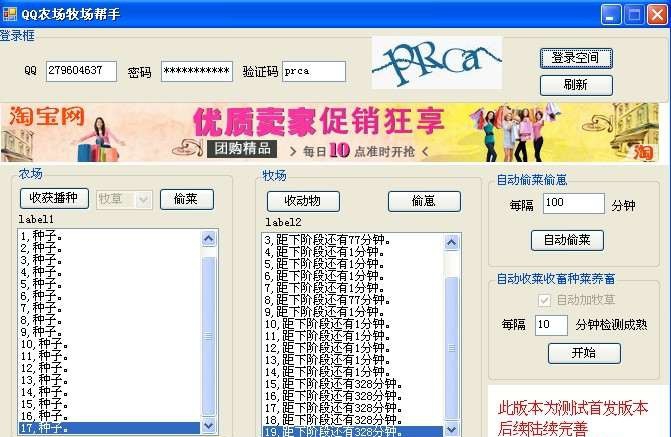Select farm row "9, 种子。"
The height and width of the screenshot is (437, 671).
[x=109, y=332]
